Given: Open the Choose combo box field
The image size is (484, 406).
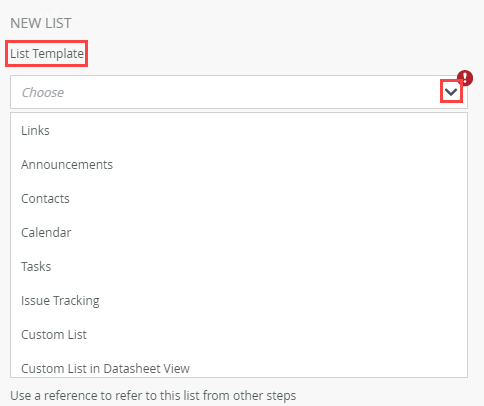Looking at the screenshot, I should 239,92.
